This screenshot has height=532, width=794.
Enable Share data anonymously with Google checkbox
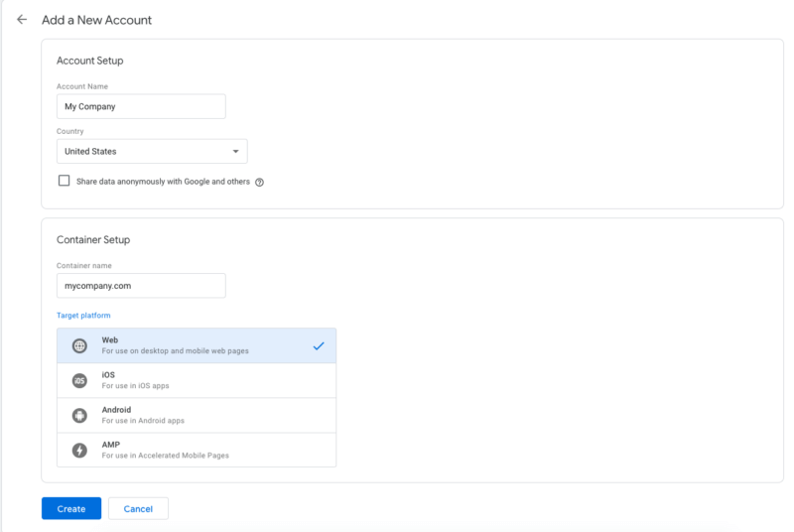(x=64, y=181)
